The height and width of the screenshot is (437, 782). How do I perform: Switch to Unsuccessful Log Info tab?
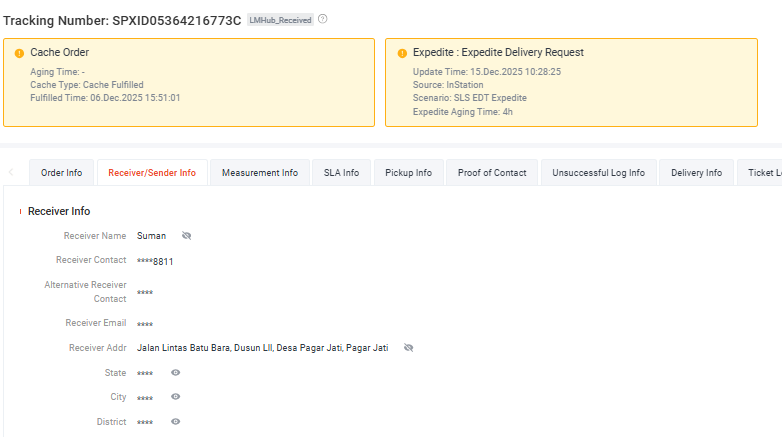pyautogui.click(x=598, y=173)
